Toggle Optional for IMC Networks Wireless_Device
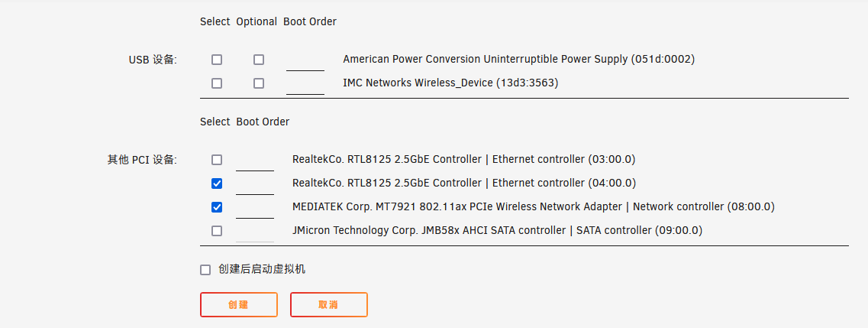The height and width of the screenshot is (328, 868). click(259, 83)
